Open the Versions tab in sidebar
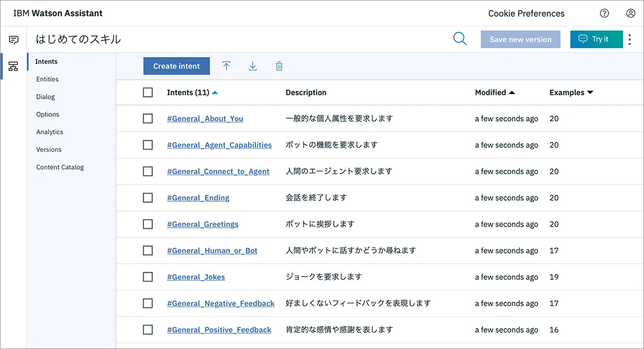Viewport: 644px width, 349px height. point(49,150)
